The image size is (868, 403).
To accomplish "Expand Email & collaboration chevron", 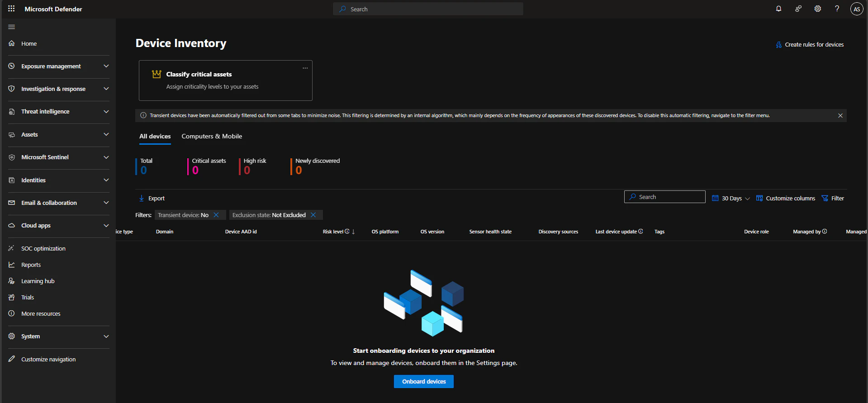I will click(106, 203).
